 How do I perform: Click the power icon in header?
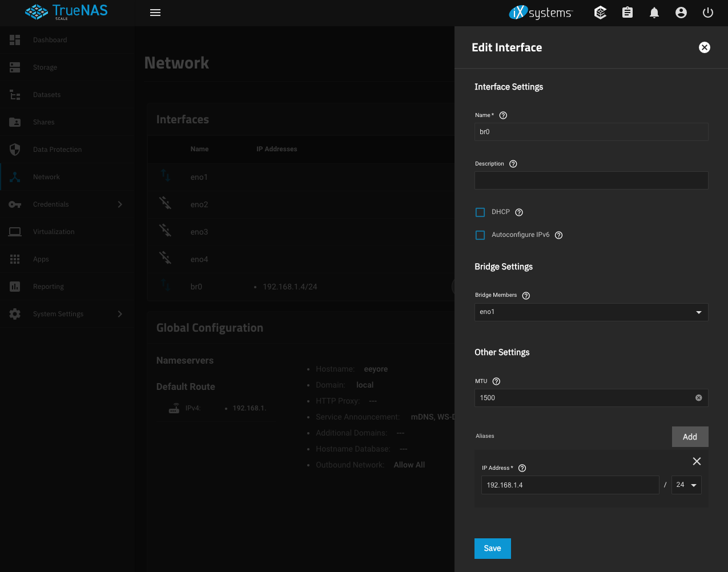pyautogui.click(x=708, y=13)
